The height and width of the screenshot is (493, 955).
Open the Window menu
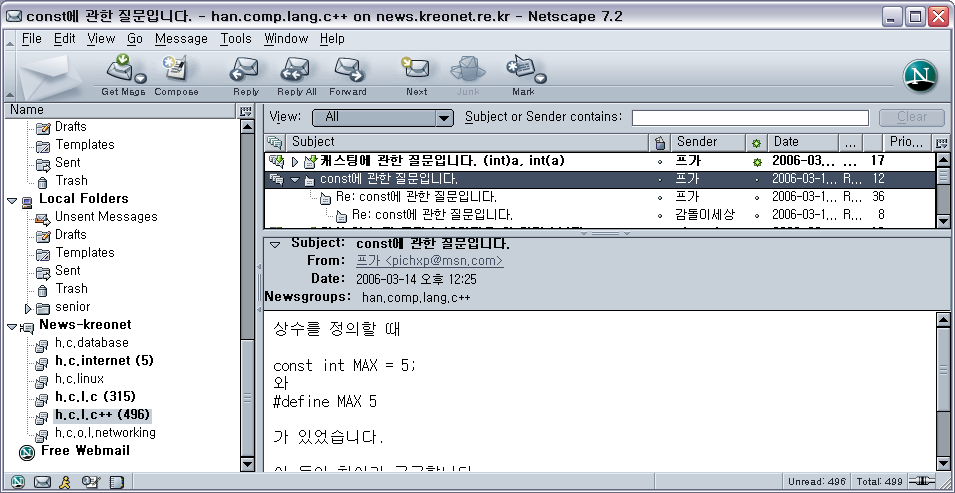pyautogui.click(x=286, y=39)
